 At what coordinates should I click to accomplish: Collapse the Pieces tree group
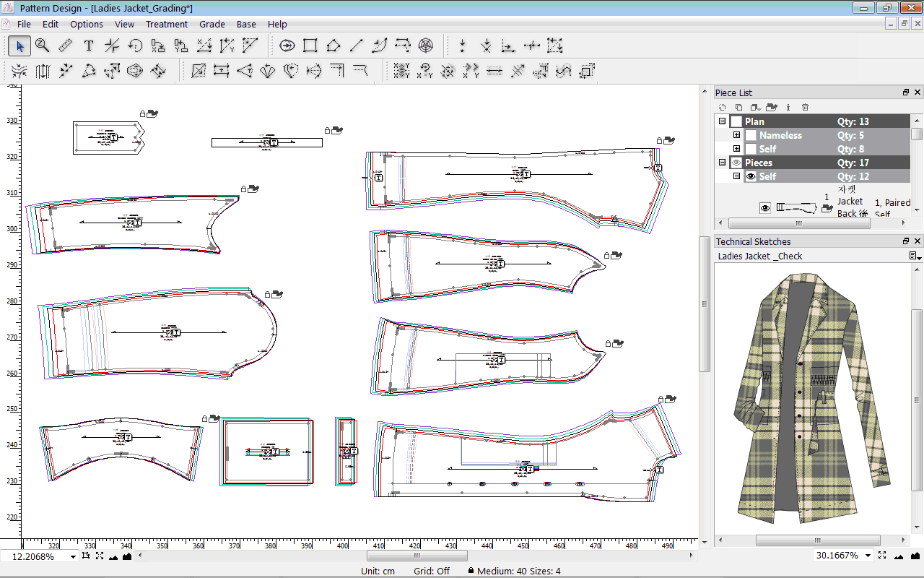[x=722, y=163]
